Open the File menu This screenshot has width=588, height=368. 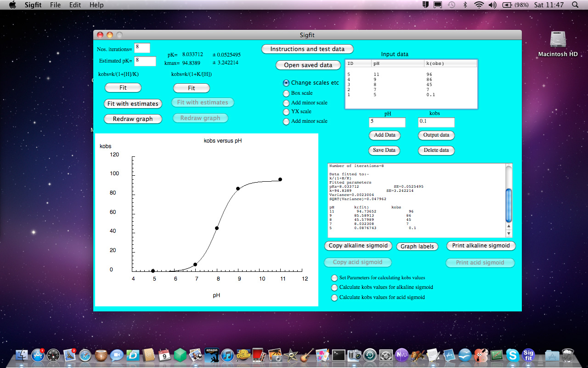click(x=55, y=5)
